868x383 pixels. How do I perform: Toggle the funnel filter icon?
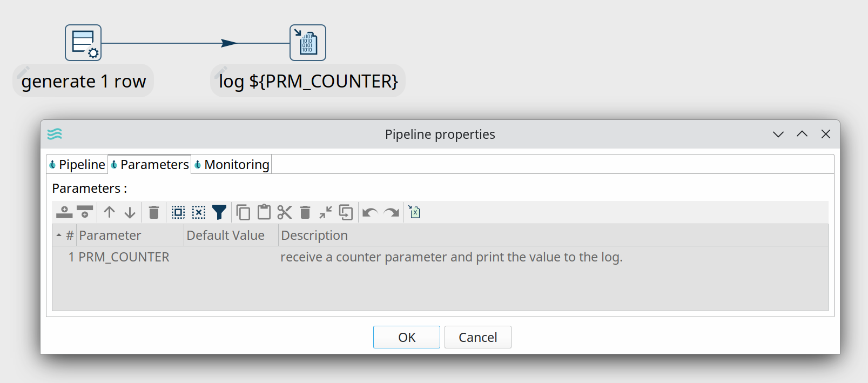[219, 212]
